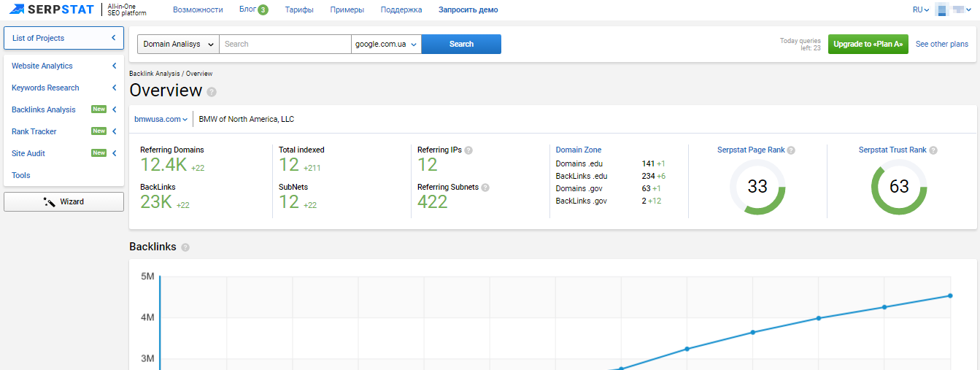
Task: Click New badge on Backlinks Analysis
Action: 99,109
